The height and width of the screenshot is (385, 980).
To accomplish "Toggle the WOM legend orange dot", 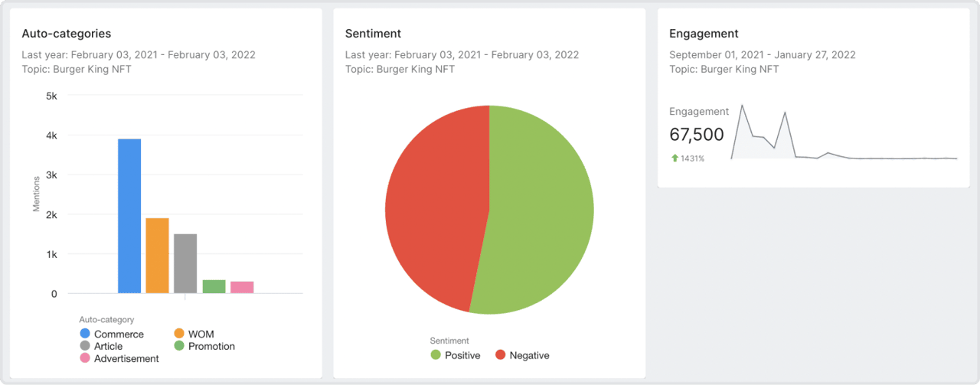I will (179, 334).
